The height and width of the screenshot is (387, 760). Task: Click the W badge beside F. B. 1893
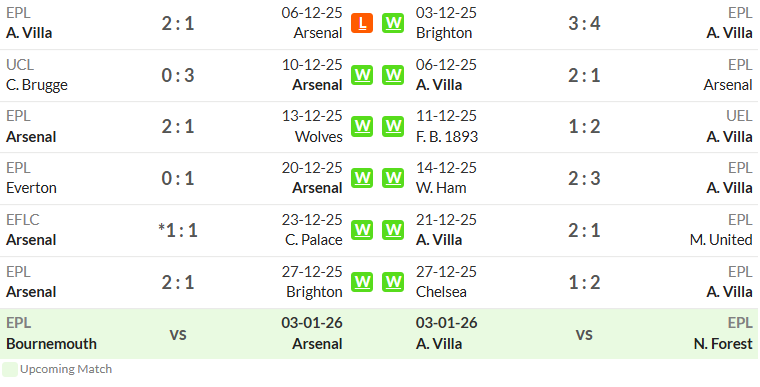click(x=393, y=126)
